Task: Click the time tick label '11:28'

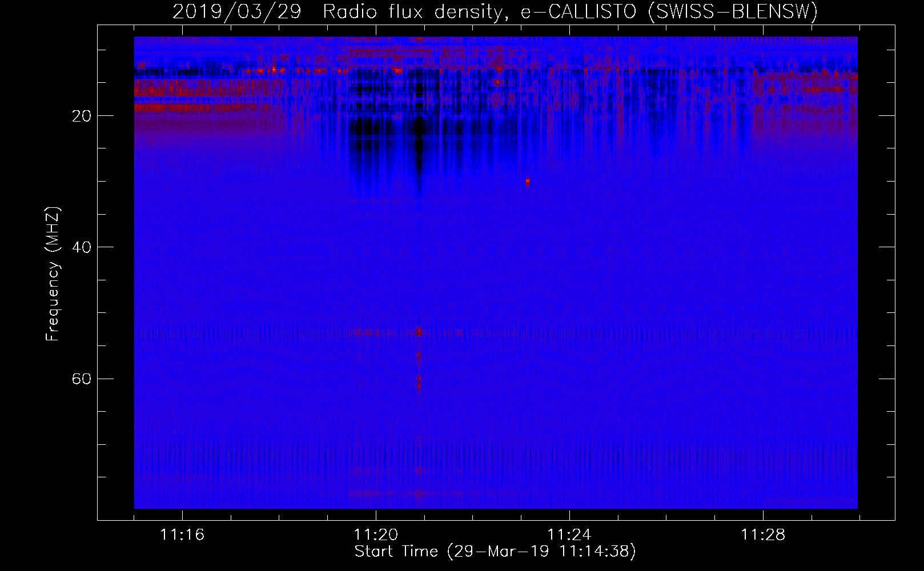Action: point(763,534)
